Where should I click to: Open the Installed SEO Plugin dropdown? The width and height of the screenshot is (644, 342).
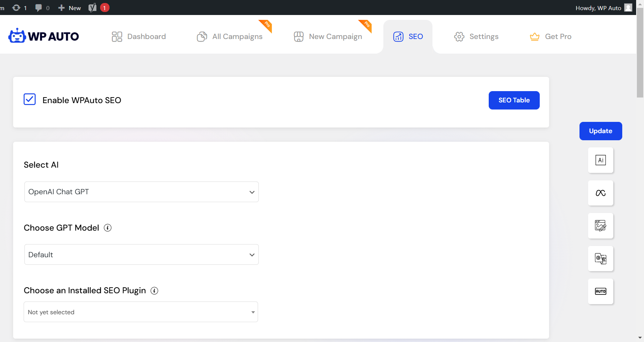tap(141, 312)
